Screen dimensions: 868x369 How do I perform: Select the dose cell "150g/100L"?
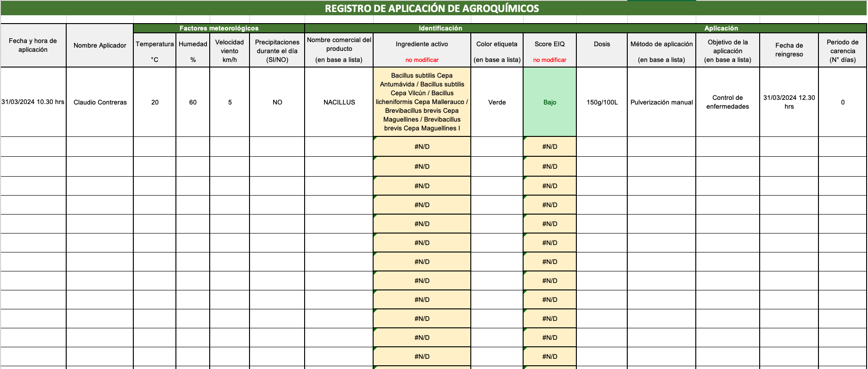click(x=602, y=102)
